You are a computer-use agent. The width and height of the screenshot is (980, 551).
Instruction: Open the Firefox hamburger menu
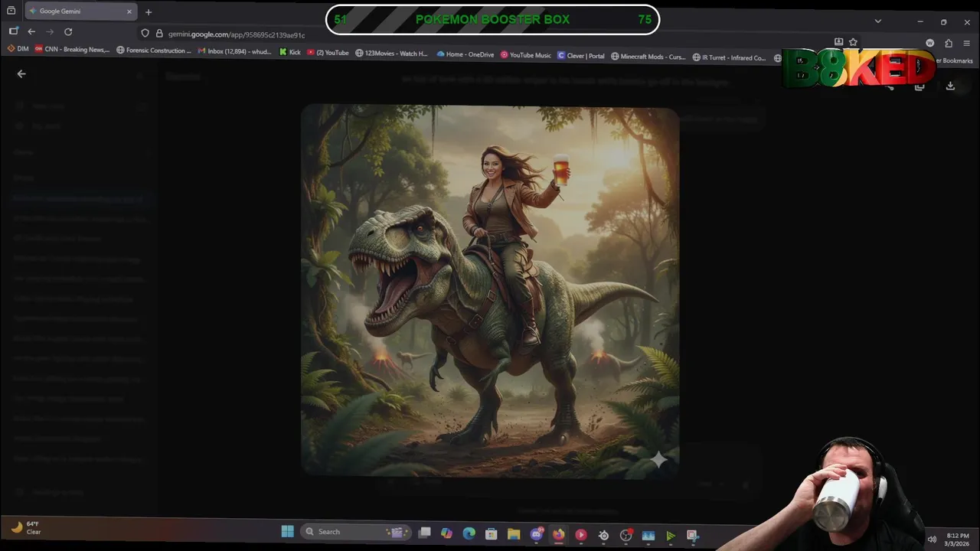tap(968, 44)
